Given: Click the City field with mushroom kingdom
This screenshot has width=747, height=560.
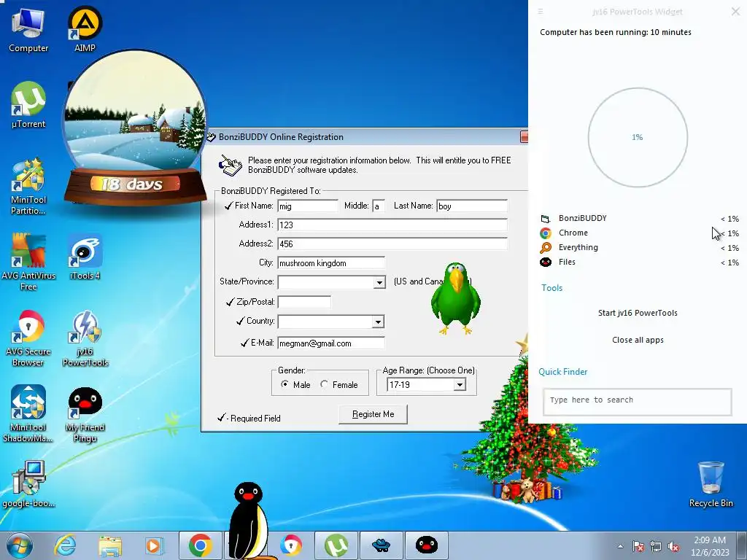Looking at the screenshot, I should 330,262.
